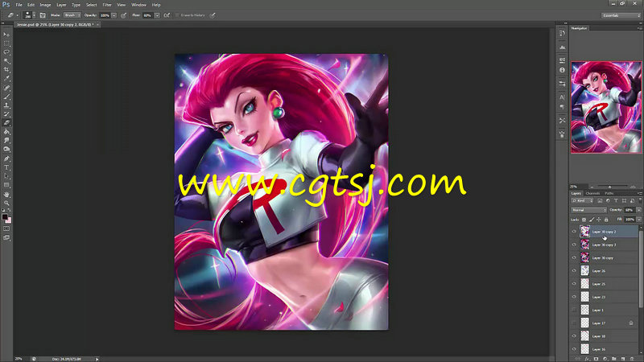Screen dimensions: 644x362
Task: Open the Image menu
Action: (x=45, y=5)
